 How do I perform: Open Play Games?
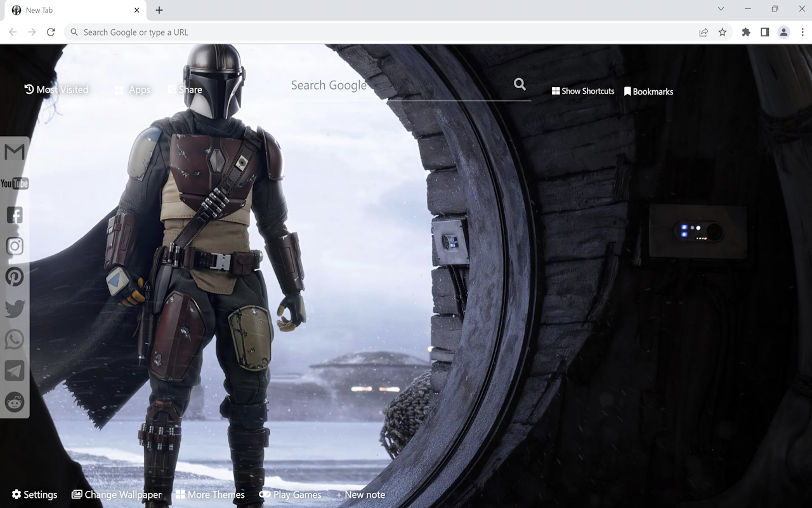click(291, 494)
